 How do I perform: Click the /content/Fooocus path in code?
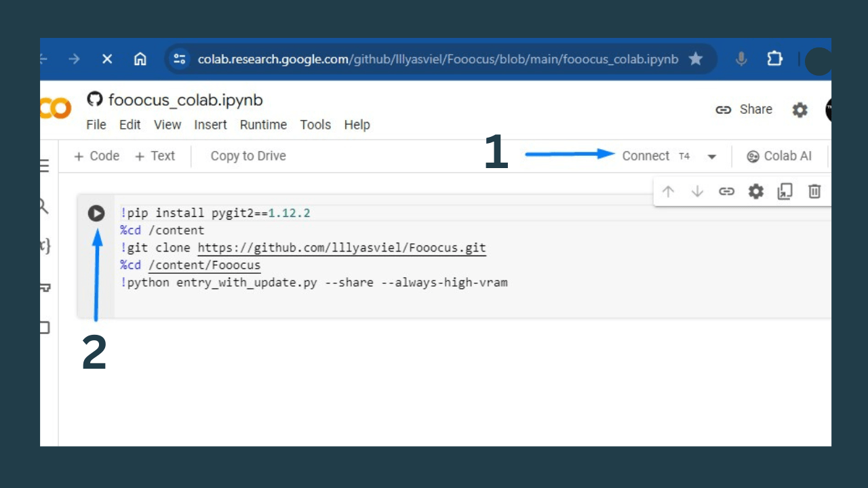(x=204, y=265)
